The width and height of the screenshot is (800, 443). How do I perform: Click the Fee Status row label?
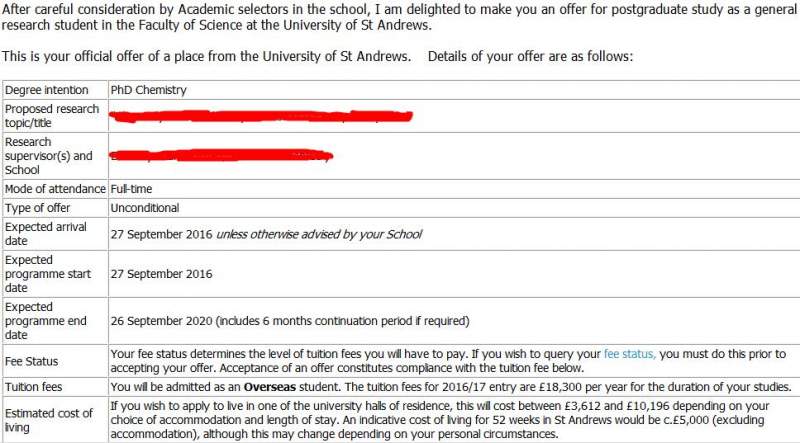(x=32, y=361)
